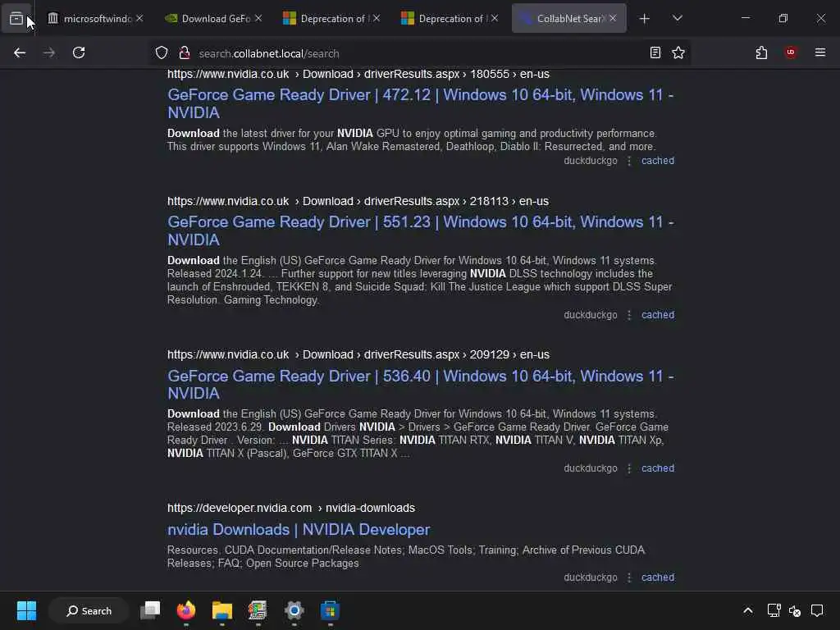The image size is (840, 630).
Task: Open GeForce Game Ready Driver 551.23 result
Action: pyautogui.click(x=421, y=231)
